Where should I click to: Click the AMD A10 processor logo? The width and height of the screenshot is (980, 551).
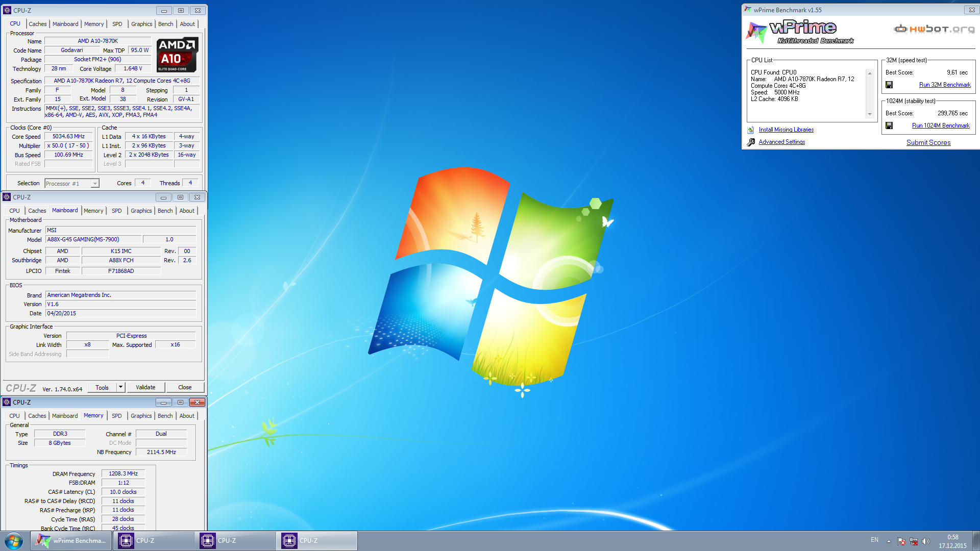[177, 54]
